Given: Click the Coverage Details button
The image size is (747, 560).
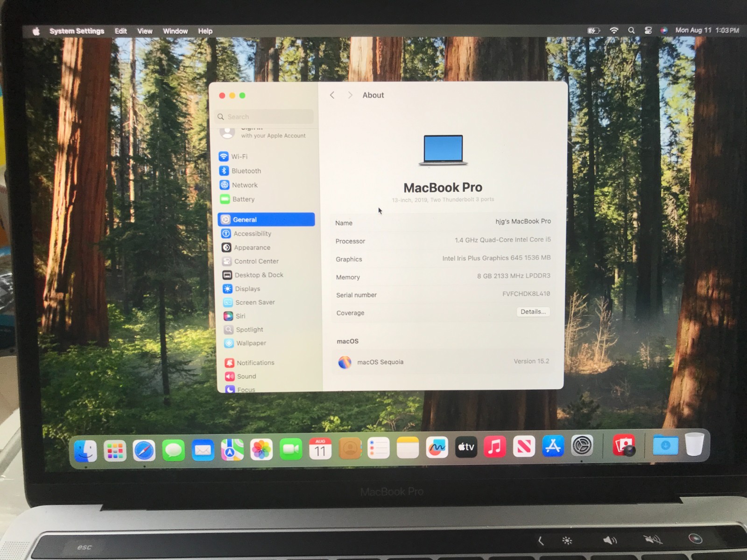Looking at the screenshot, I should click(x=533, y=312).
